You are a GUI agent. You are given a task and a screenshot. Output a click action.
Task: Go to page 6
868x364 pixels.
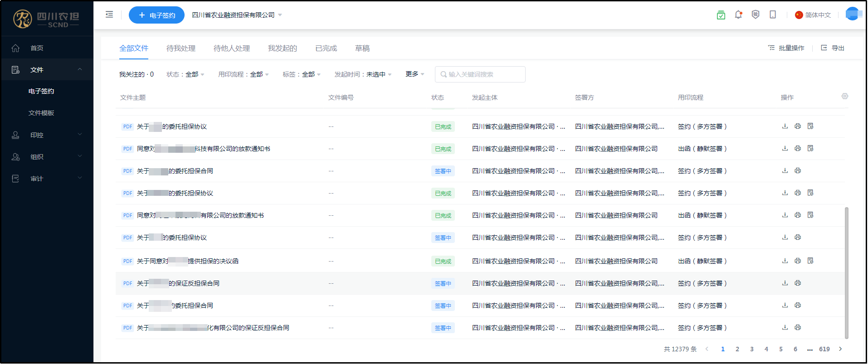795,349
